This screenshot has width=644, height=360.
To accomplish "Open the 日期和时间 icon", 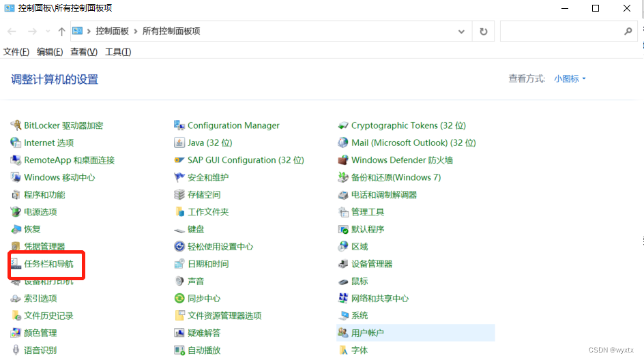I will (x=179, y=264).
